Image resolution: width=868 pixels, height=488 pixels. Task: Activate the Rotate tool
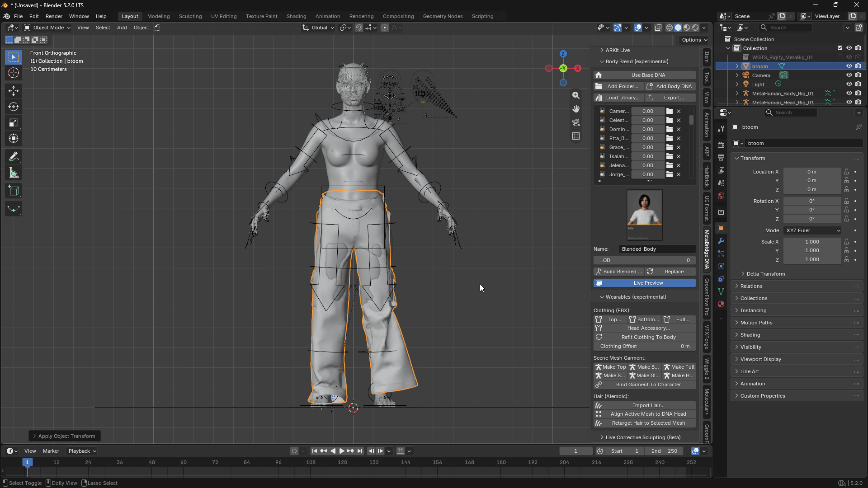click(14, 107)
